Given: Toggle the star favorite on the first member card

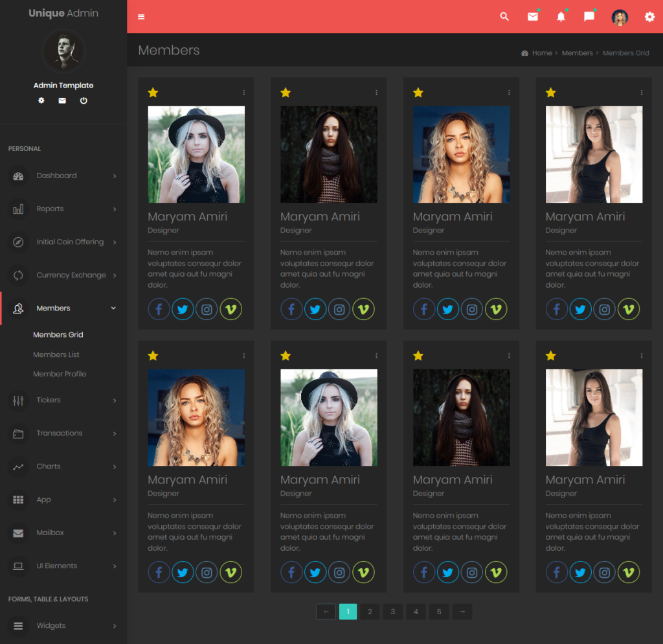Looking at the screenshot, I should [153, 92].
